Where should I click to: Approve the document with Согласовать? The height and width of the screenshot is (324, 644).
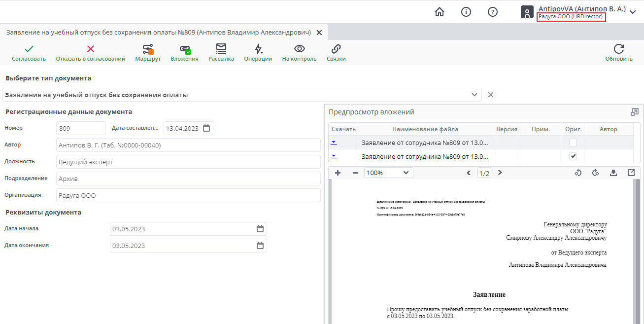(29, 53)
